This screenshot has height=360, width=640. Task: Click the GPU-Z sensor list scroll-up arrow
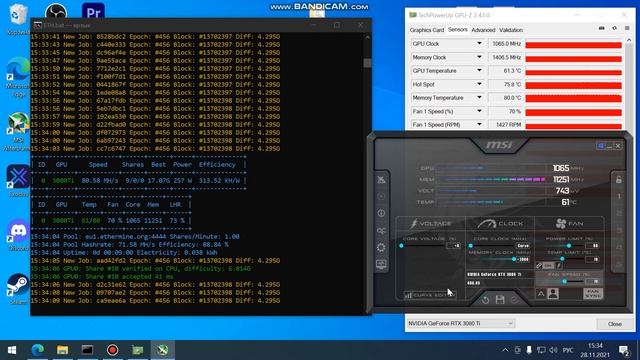pos(629,40)
